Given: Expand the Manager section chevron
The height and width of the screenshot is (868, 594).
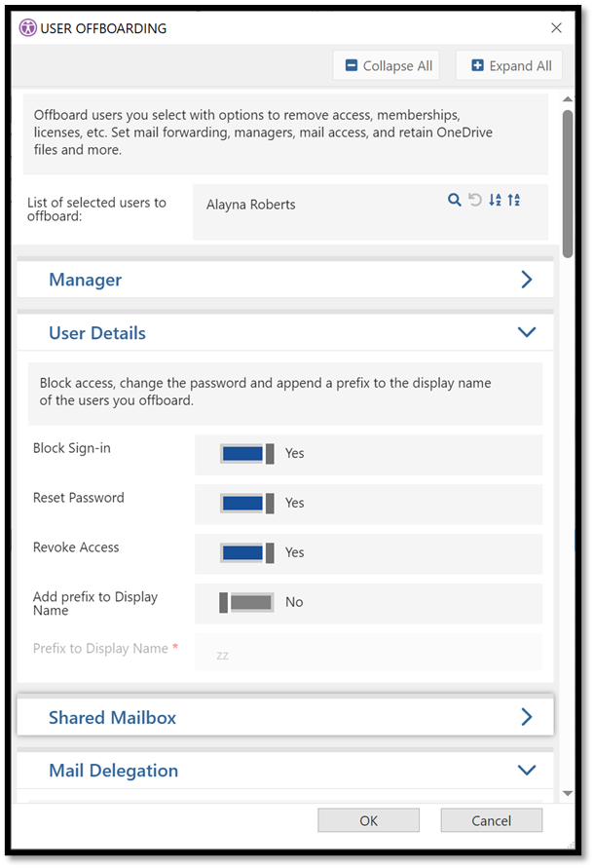Looking at the screenshot, I should tap(527, 280).
